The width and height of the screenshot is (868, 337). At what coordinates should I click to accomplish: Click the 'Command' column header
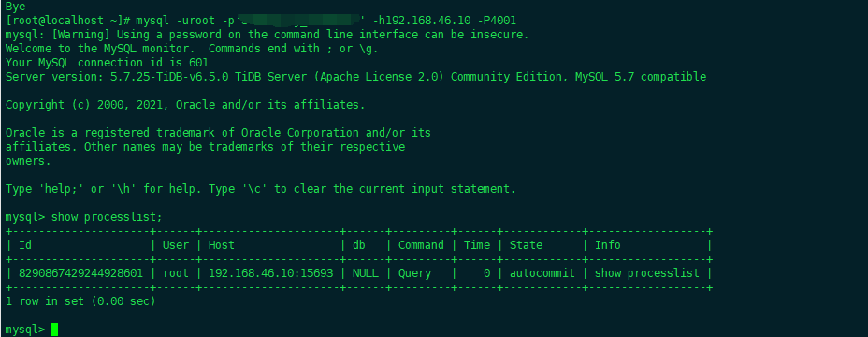tap(421, 245)
